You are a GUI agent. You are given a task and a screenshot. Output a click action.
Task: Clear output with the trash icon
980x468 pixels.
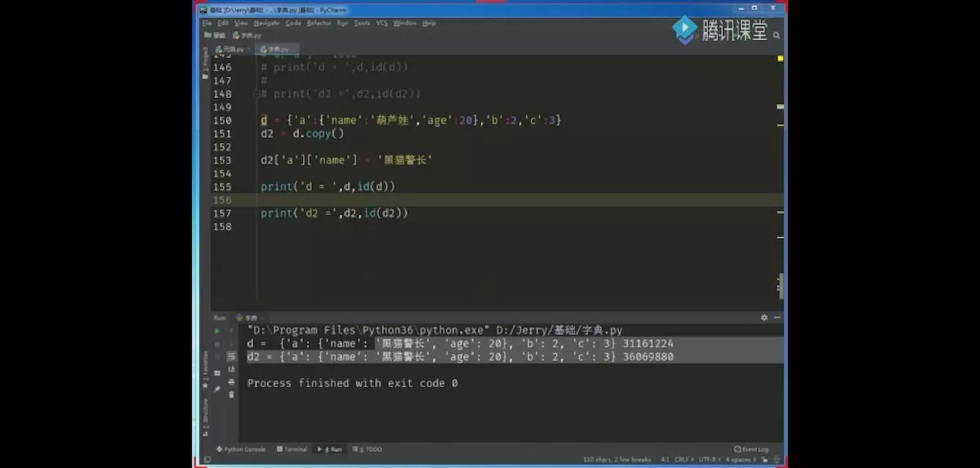pyautogui.click(x=231, y=394)
